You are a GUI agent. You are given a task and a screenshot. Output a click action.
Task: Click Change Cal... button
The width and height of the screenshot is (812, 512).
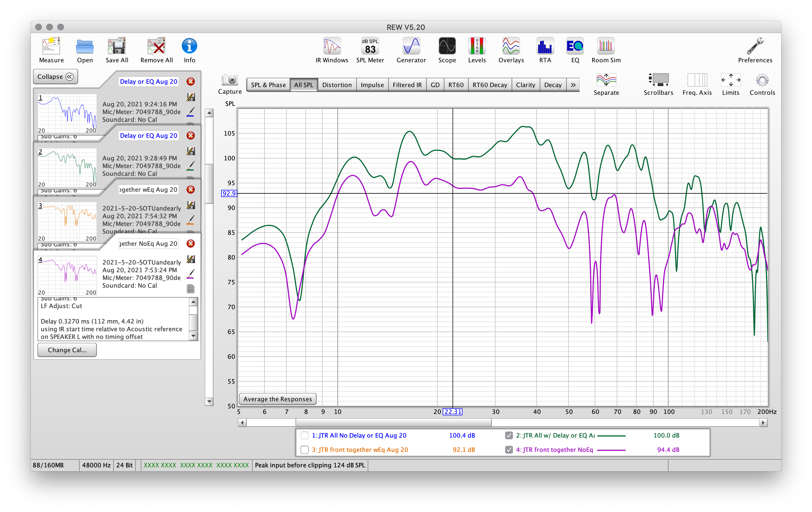point(67,350)
